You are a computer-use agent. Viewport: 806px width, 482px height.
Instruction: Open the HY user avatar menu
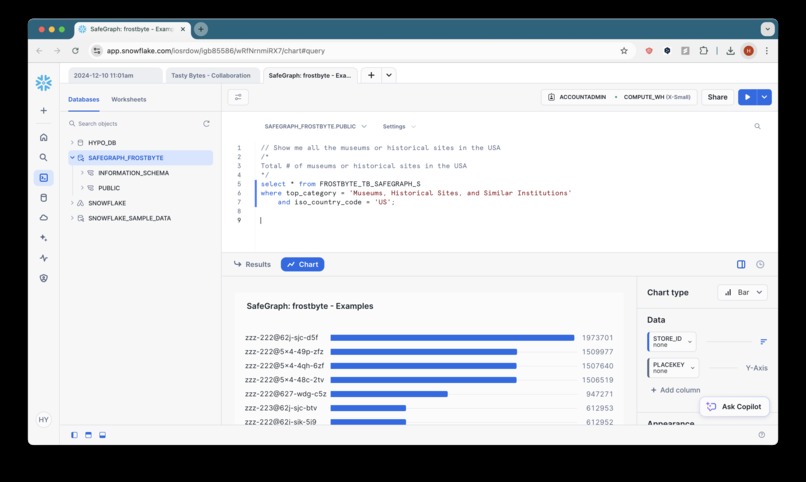coord(44,419)
